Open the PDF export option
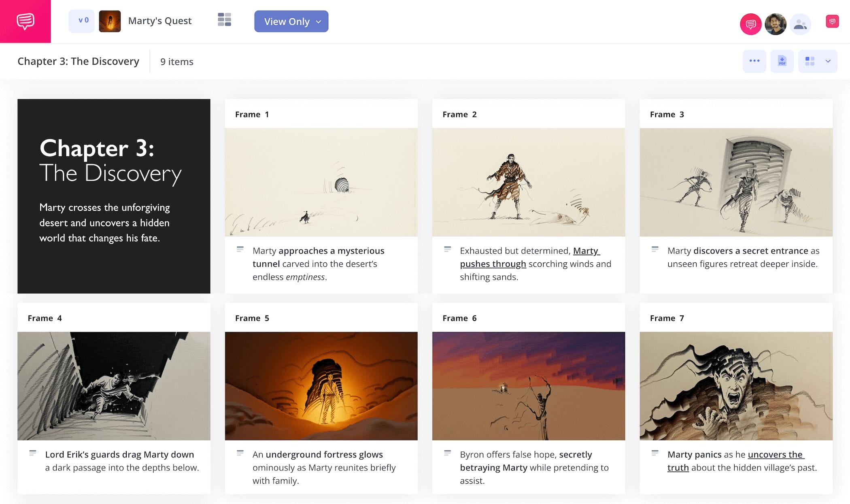This screenshot has height=504, width=850. pyautogui.click(x=782, y=61)
